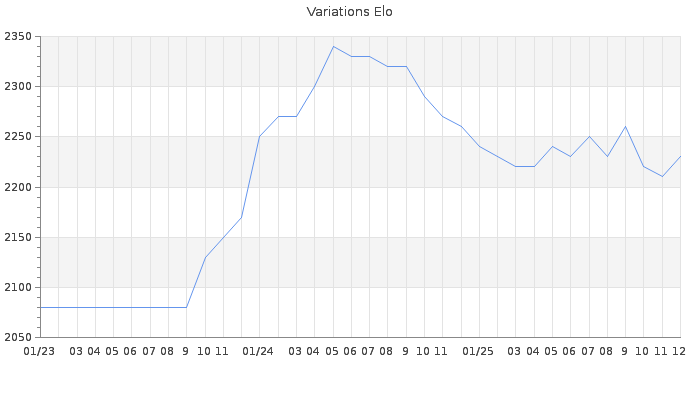Click the final "12" month label on the x-axis
Image resolution: width=700 pixels, height=400 pixels.
[679, 351]
